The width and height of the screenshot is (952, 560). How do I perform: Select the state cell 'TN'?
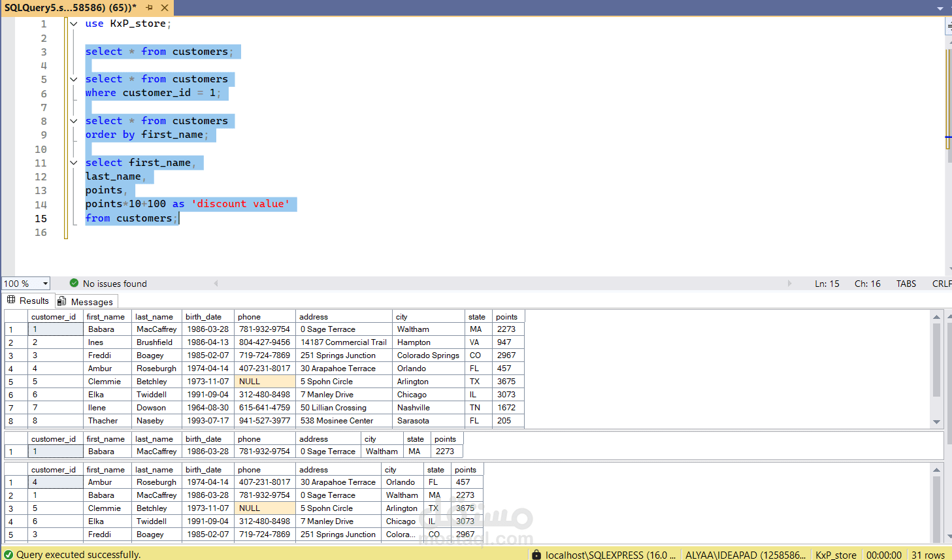pos(478,408)
